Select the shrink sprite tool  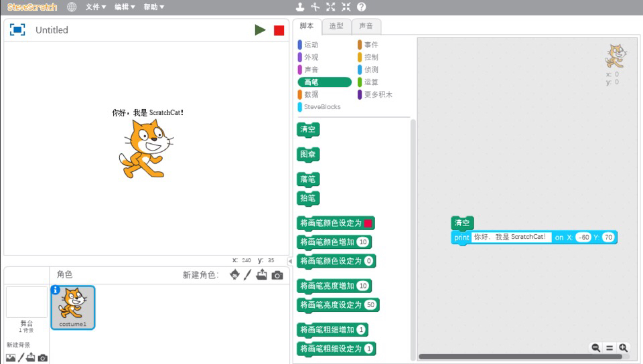(346, 7)
